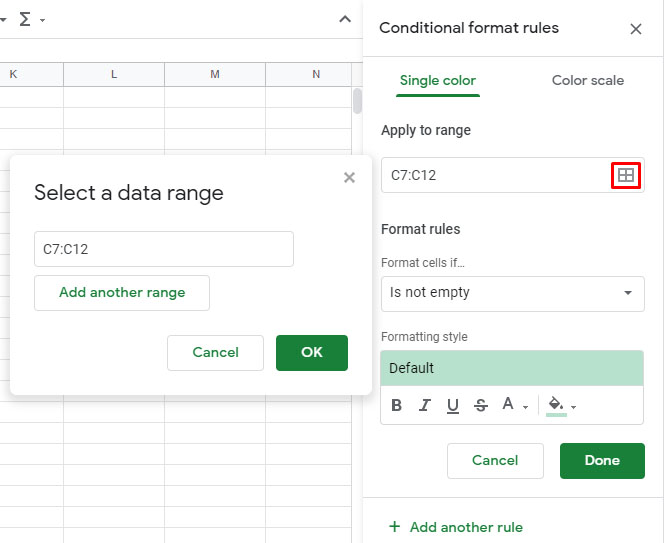
Task: Switch to the Color scale tab
Action: [587, 80]
